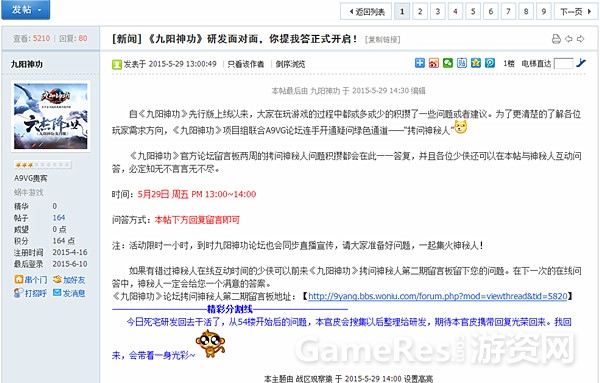600x383 pixels.
Task: Advance with the 下一页 next page button
Action: (576, 11)
